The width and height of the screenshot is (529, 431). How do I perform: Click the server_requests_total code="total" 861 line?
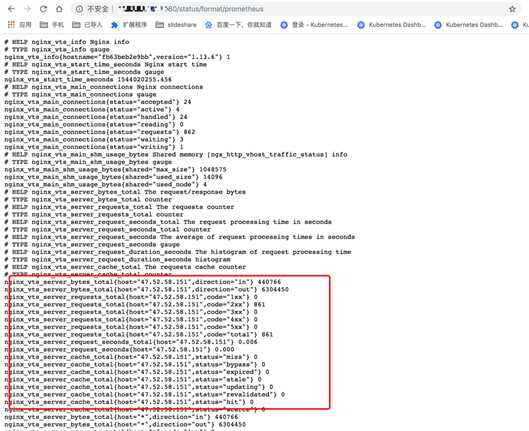click(x=139, y=335)
